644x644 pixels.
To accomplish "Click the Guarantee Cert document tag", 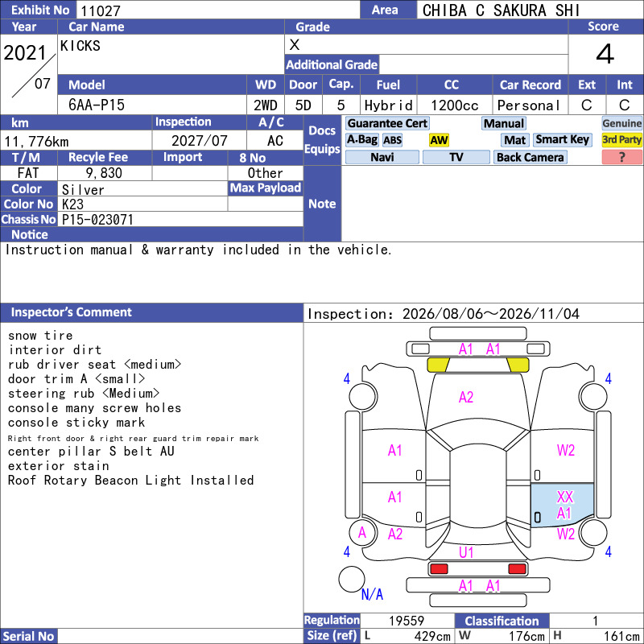I will (x=387, y=123).
